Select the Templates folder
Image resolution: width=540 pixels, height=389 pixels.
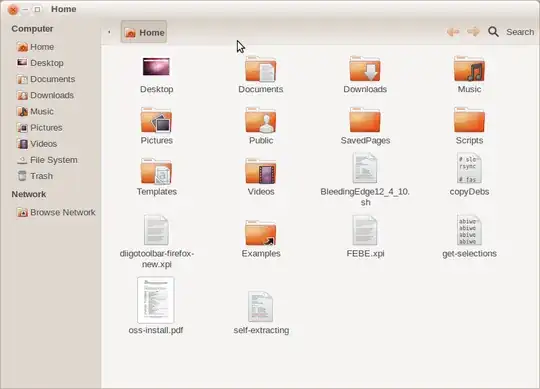point(156,171)
